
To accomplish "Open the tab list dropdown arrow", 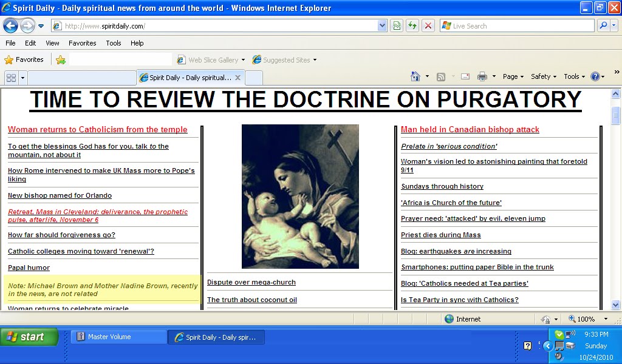I will [x=22, y=78].
